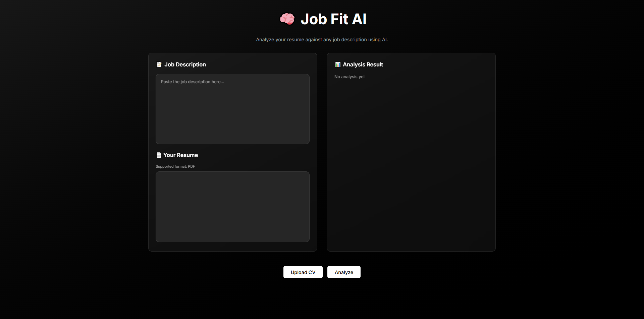Click the Your Resume section heading

(x=180, y=155)
